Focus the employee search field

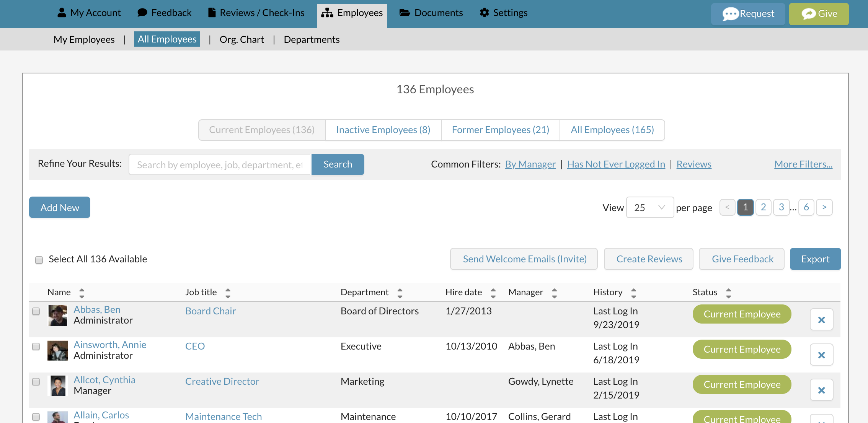[220, 164]
